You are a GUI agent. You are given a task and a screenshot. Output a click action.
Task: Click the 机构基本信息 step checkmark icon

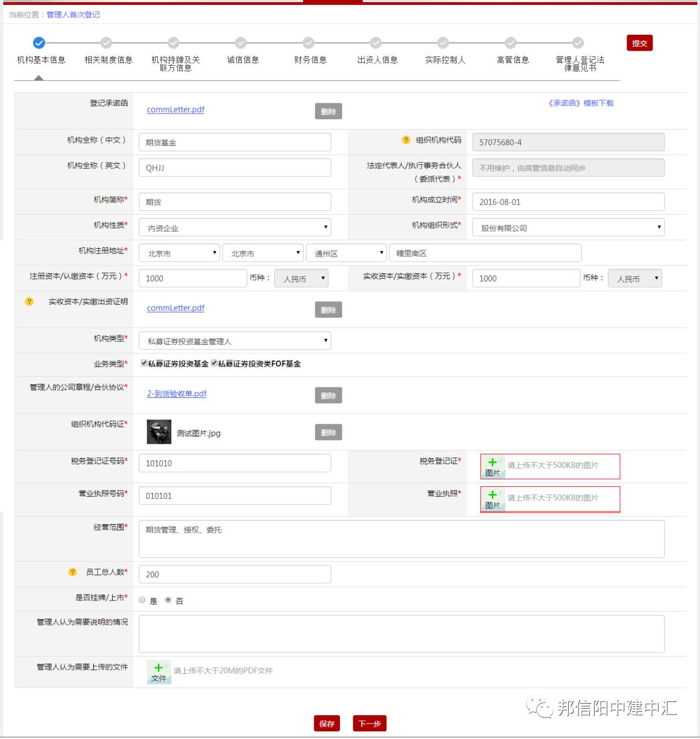[39, 43]
